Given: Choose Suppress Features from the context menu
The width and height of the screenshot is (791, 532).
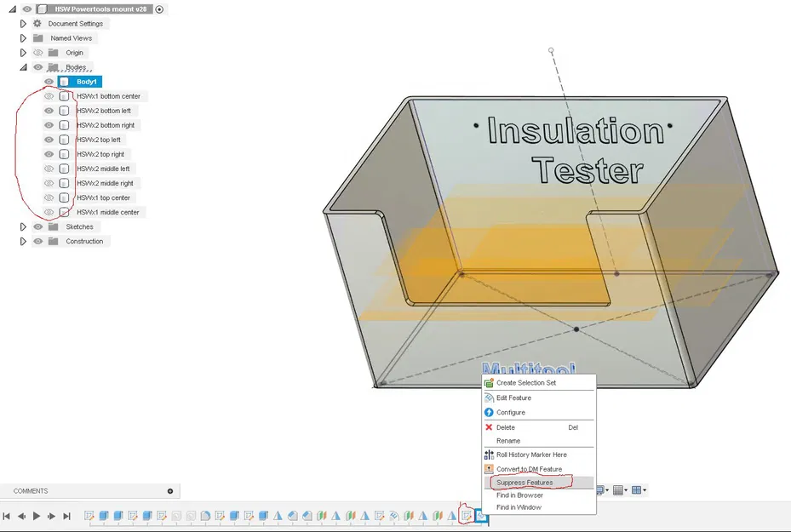Looking at the screenshot, I should 524,482.
